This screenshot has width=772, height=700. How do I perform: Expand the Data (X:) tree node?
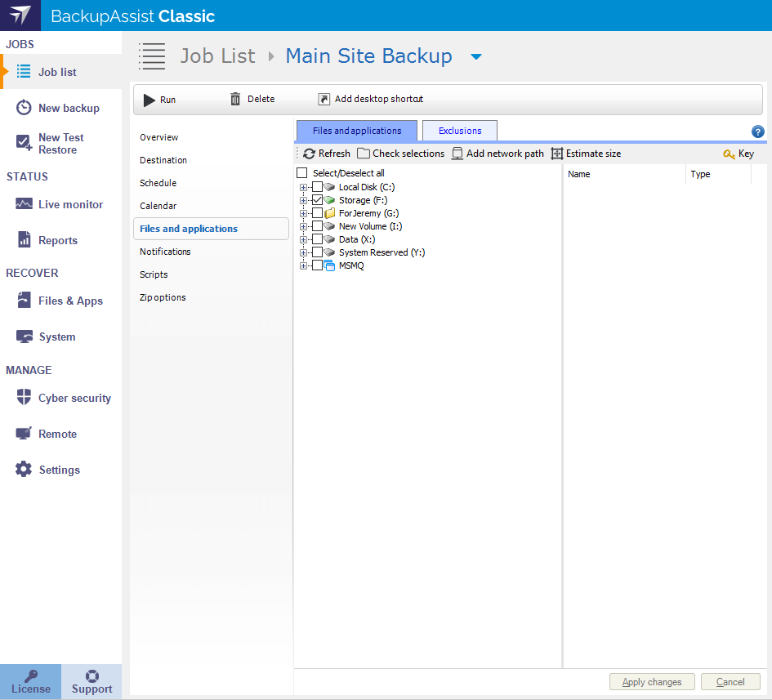tap(304, 239)
